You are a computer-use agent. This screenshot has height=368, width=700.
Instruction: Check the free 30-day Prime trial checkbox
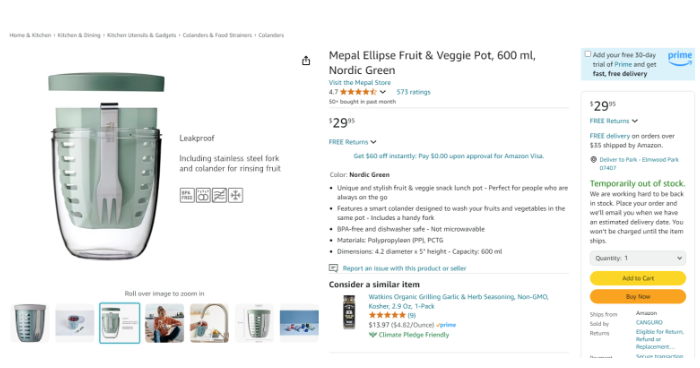(x=588, y=54)
